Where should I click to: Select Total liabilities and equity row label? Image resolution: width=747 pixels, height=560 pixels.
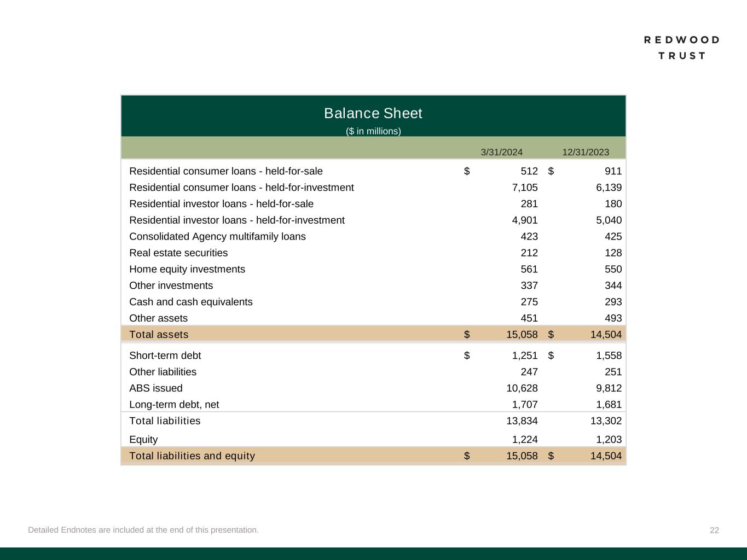pos(192,456)
